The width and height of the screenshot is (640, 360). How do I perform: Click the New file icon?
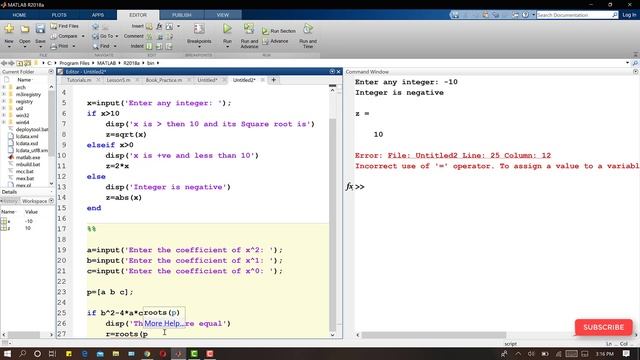[x=9, y=29]
